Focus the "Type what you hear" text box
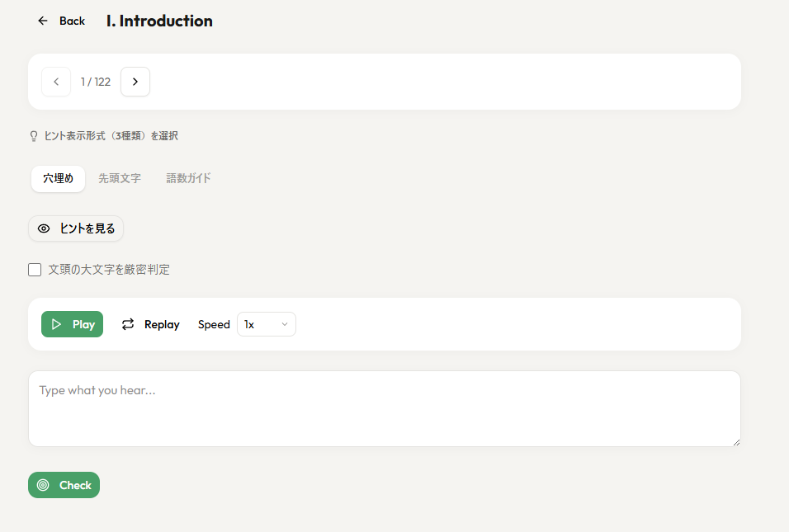Screen dimensions: 789x532 point(384,408)
